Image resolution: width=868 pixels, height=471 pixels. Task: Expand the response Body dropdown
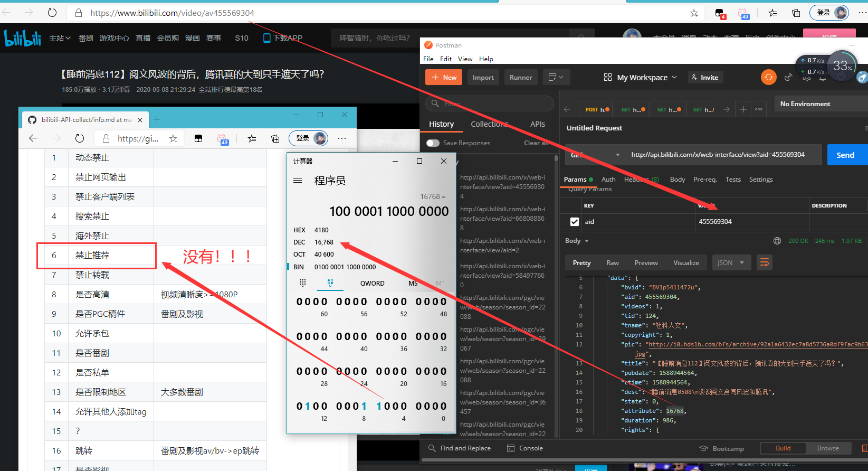pos(577,241)
